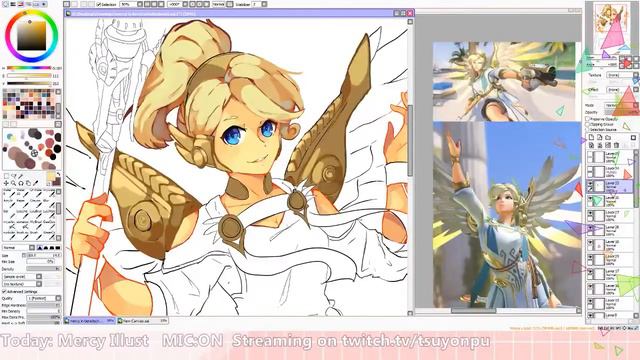This screenshot has width=640, height=360.
Task: Select the lasso selection tool
Action: (x=13, y=176)
